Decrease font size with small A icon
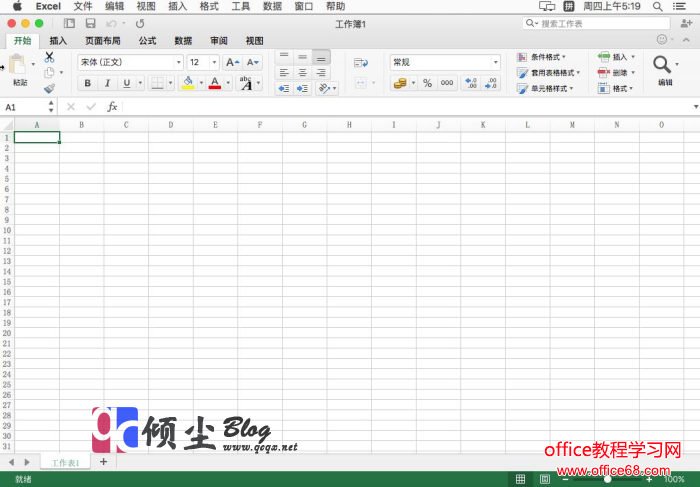This screenshot has width=700, height=487. point(253,62)
